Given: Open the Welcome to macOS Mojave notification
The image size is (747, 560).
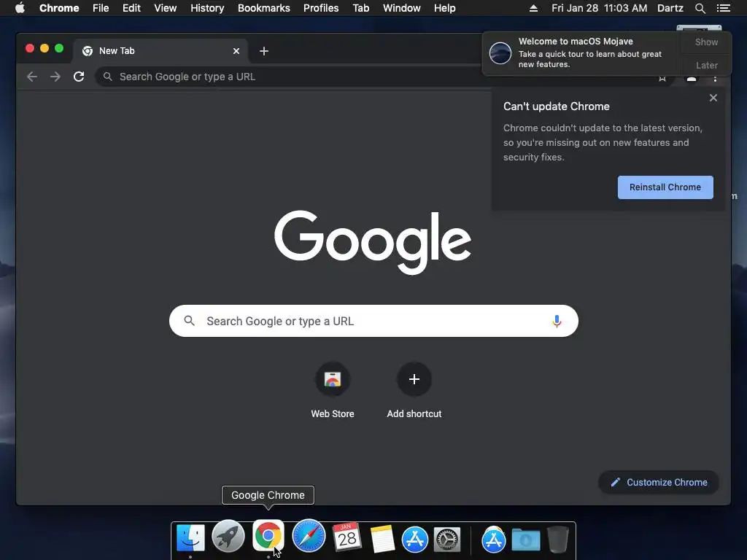Looking at the screenshot, I should (581, 52).
